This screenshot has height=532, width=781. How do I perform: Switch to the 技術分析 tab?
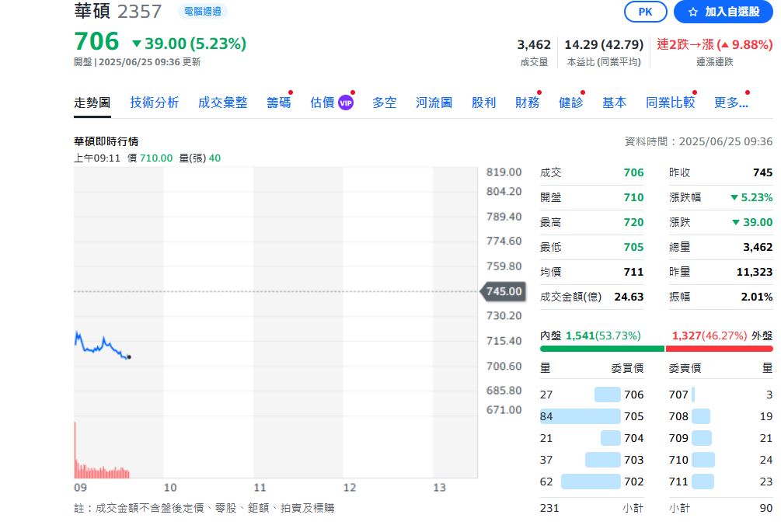point(155,103)
